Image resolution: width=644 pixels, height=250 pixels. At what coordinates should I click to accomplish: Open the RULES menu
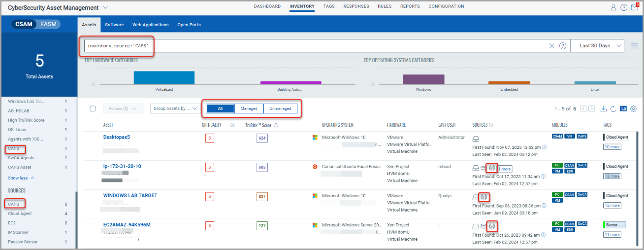[x=385, y=6]
